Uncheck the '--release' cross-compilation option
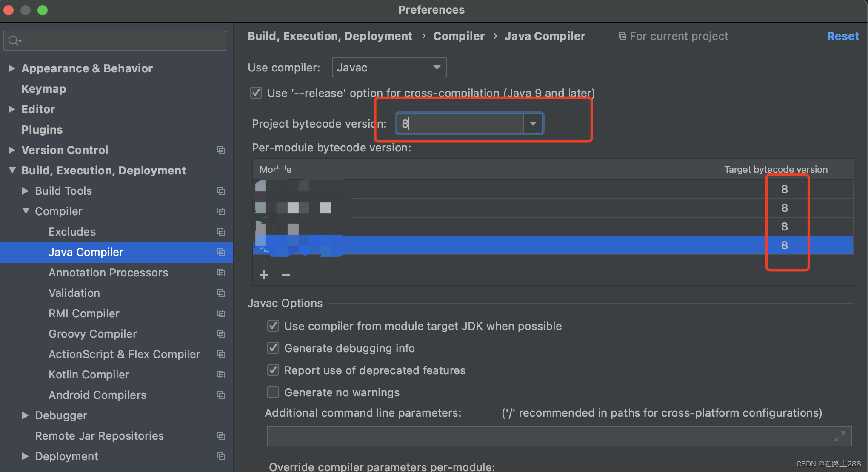The image size is (868, 472). 256,93
